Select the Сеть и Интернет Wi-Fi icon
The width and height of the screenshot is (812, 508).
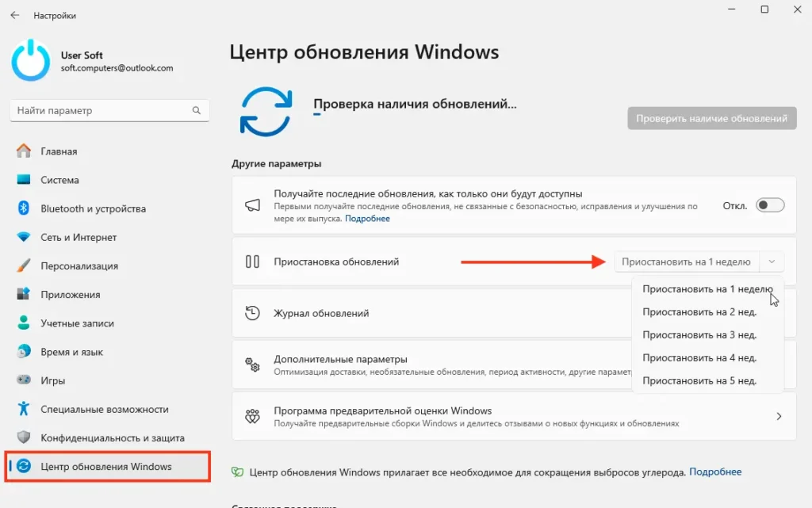pos(23,237)
